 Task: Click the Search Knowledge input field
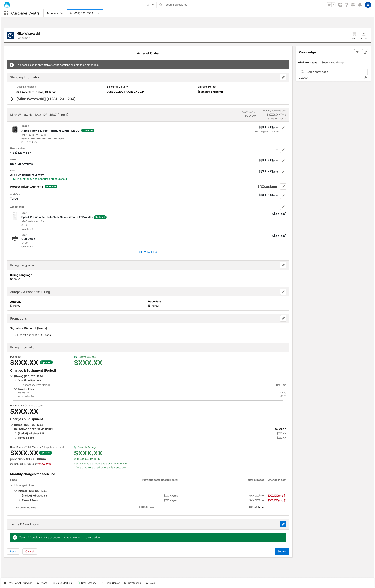pos(333,72)
